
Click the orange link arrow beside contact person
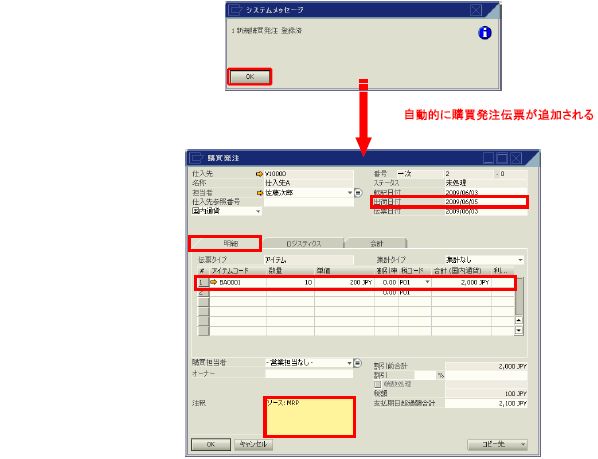tap(260, 193)
